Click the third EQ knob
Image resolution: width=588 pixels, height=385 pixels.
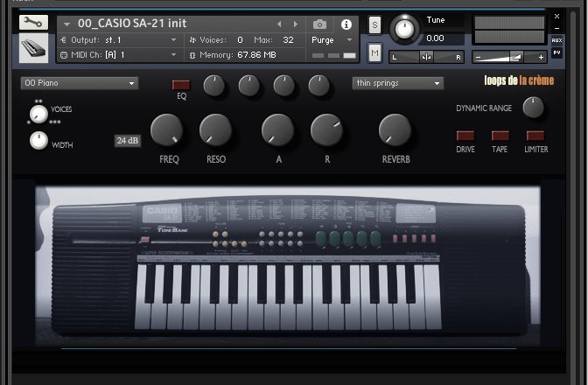283,85
